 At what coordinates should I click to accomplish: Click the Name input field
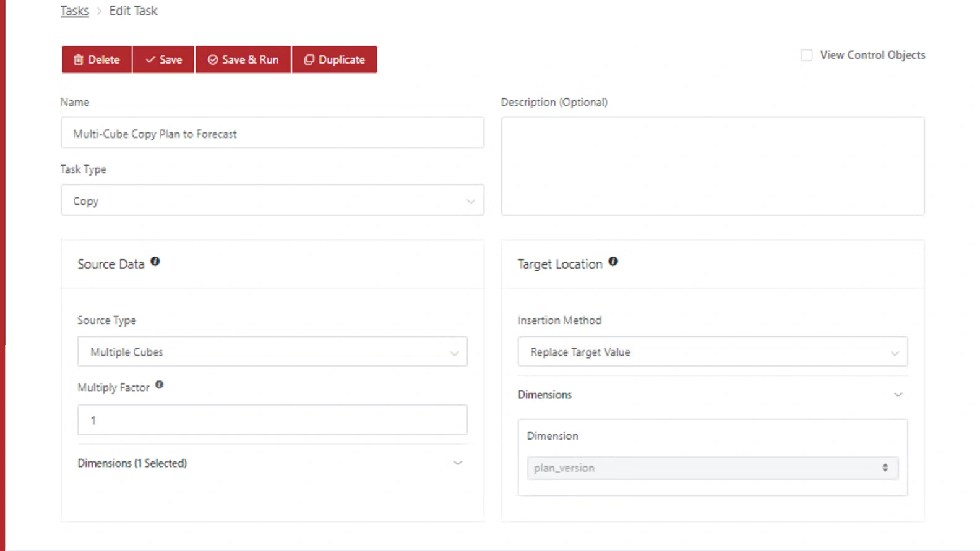[272, 134]
